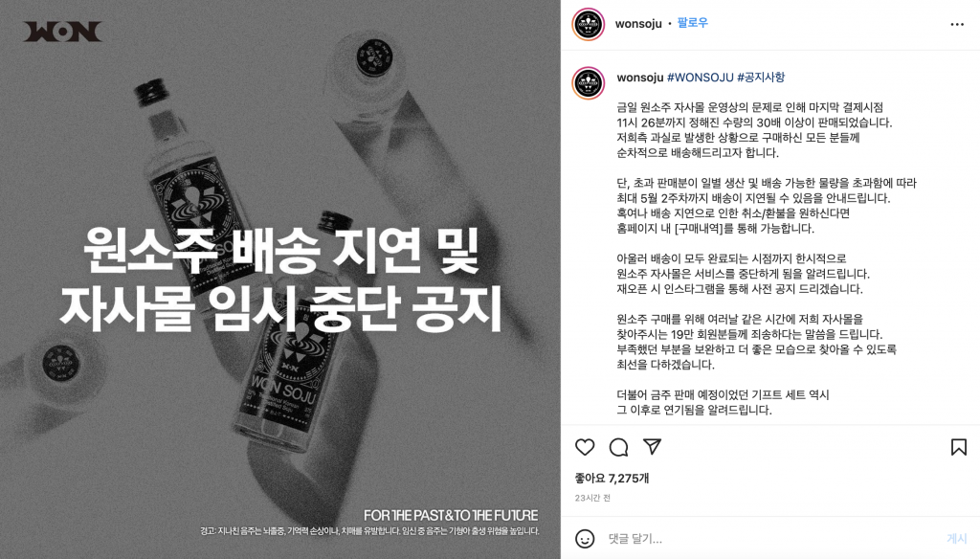Viewport: 980px width, 559px height.
Task: Click the 23시간 전 timestamp
Action: (592, 499)
